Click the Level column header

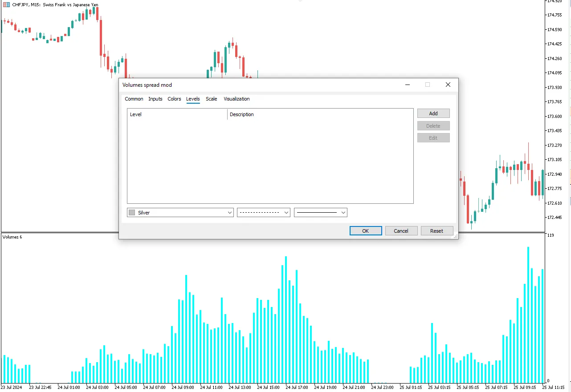(177, 114)
